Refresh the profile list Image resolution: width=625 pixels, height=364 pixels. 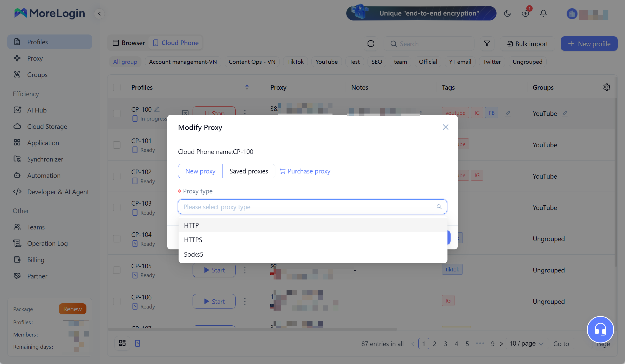pyautogui.click(x=371, y=44)
